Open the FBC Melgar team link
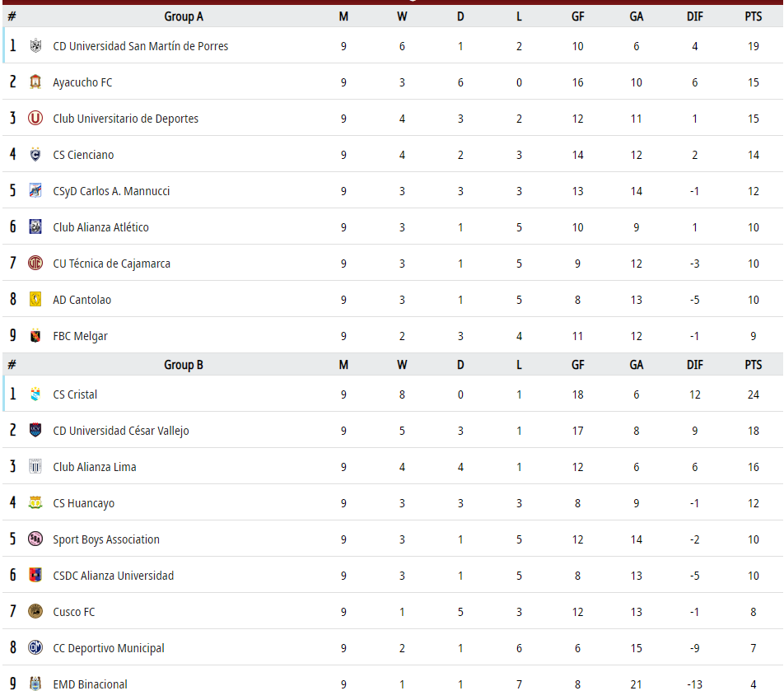Image resolution: width=784 pixels, height=700 pixels. pos(80,336)
